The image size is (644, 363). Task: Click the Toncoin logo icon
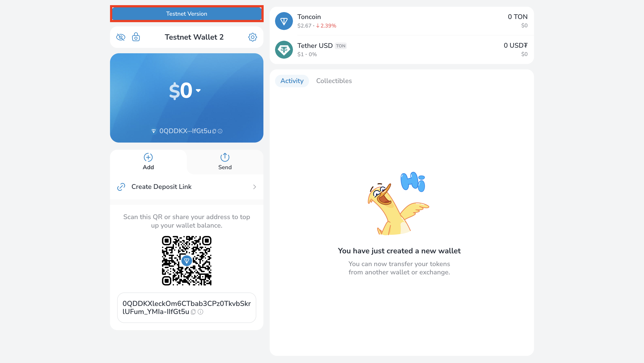tap(284, 21)
